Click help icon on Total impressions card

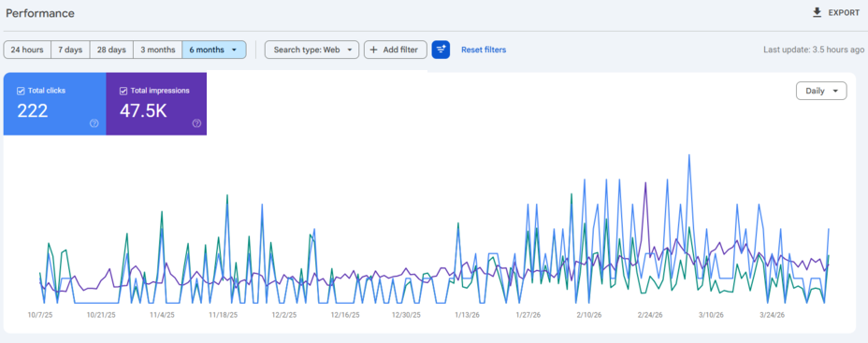click(x=196, y=123)
